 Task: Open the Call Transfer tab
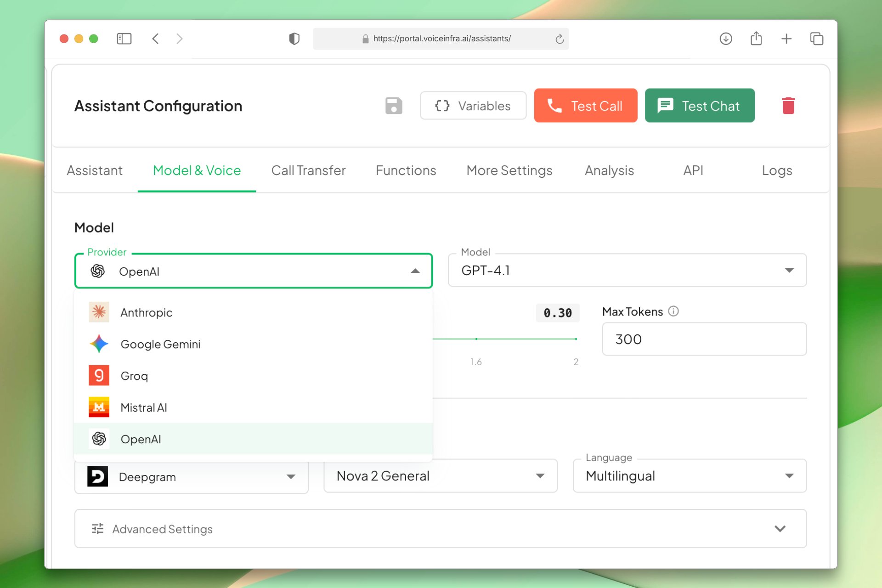[308, 170]
